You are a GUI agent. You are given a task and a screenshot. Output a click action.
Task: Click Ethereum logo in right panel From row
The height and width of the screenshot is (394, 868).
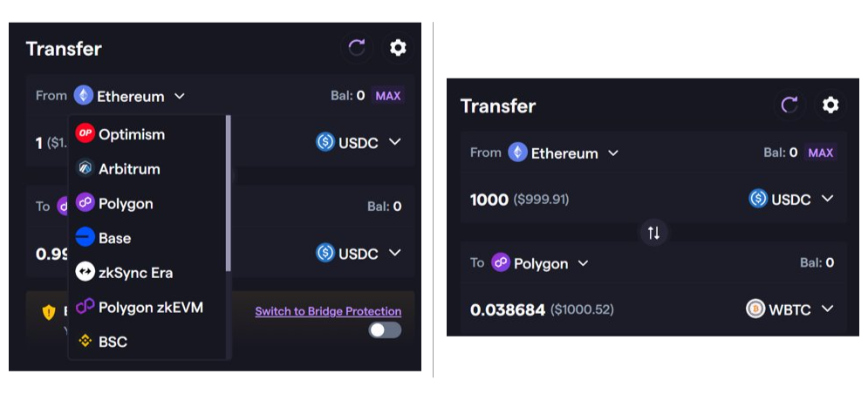tap(517, 153)
